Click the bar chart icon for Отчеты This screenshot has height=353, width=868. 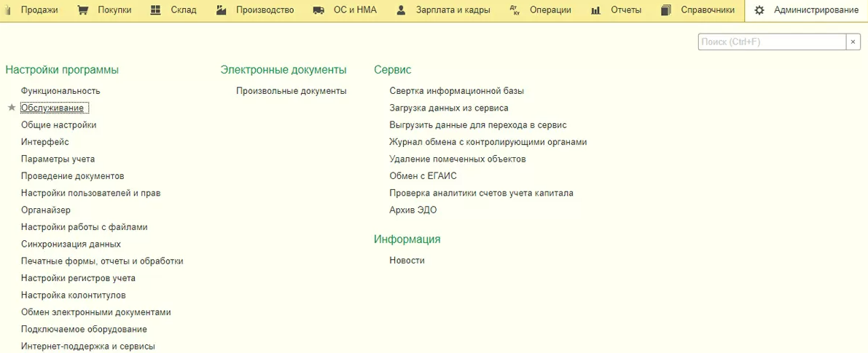tap(595, 10)
